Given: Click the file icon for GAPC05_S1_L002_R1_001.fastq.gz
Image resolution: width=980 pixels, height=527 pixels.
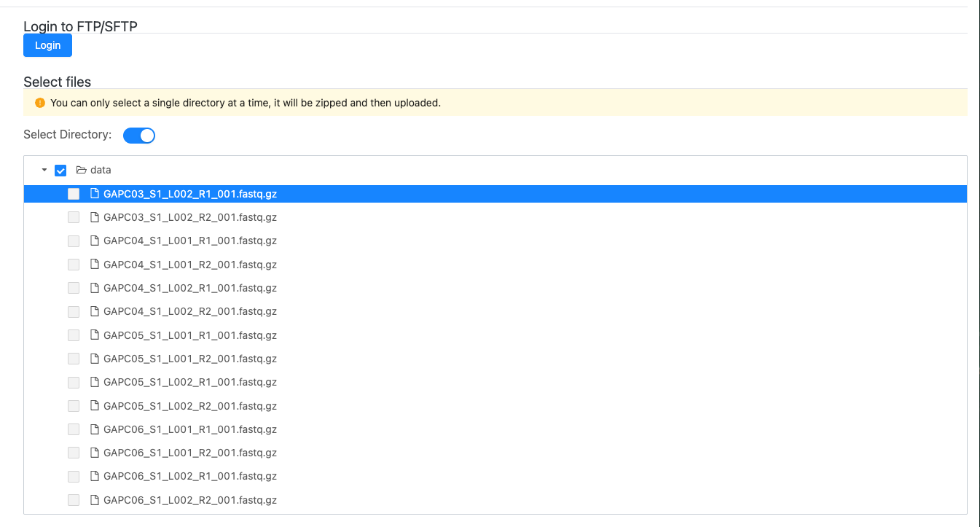Looking at the screenshot, I should 94,382.
